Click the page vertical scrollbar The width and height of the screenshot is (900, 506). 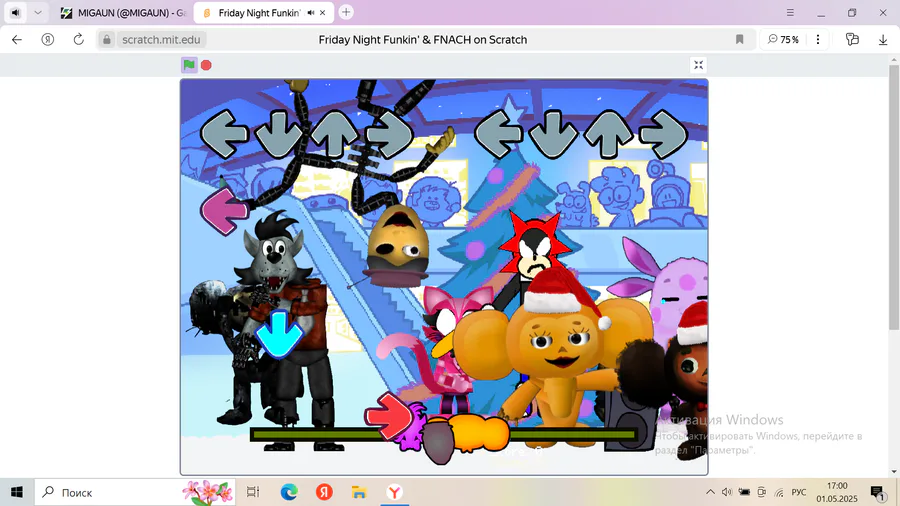894,198
